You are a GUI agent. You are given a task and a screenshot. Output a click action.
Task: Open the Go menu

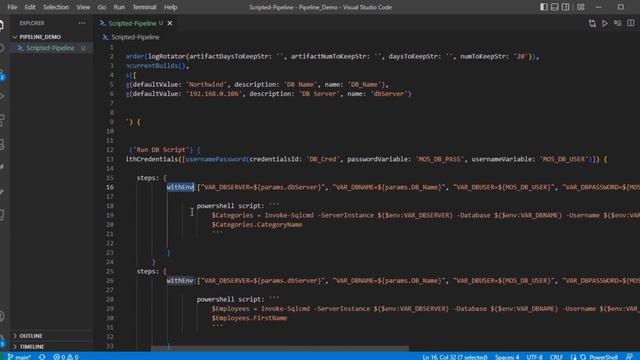(x=102, y=7)
